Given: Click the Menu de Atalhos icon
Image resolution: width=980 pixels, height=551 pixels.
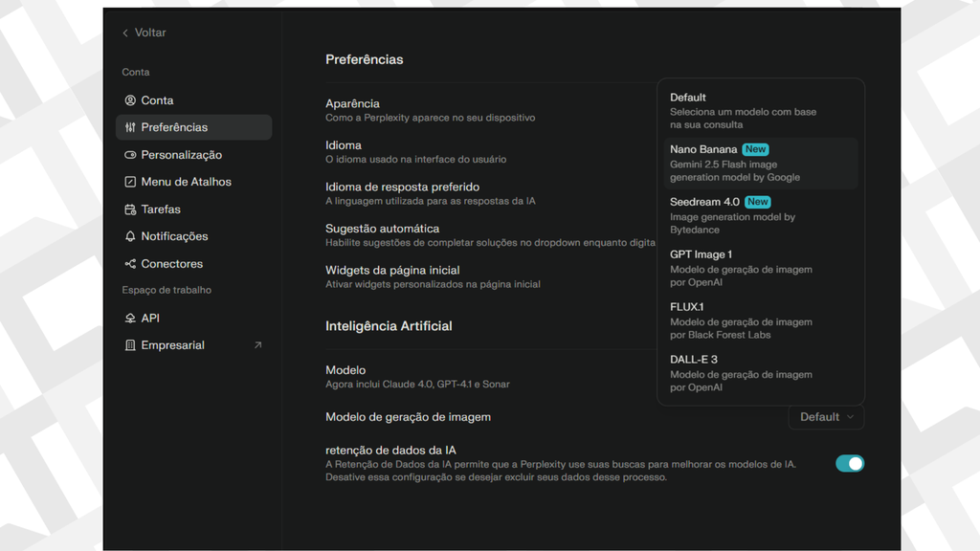Looking at the screenshot, I should (130, 182).
